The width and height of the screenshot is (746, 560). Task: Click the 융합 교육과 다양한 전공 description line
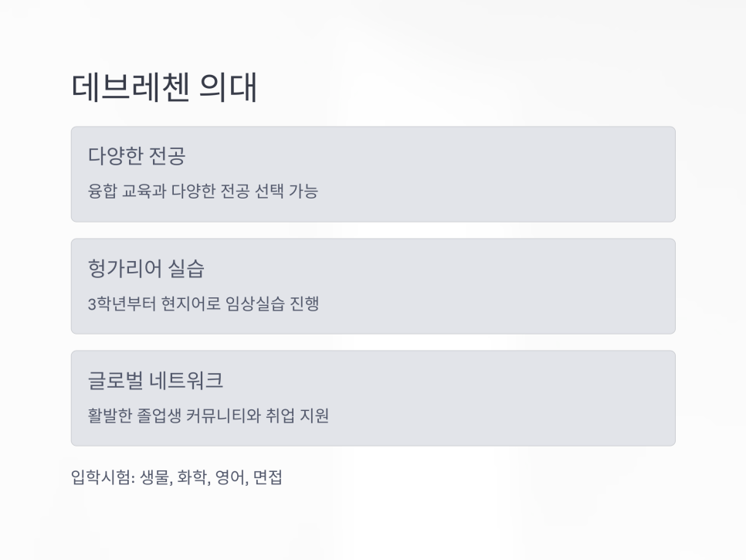(202, 192)
